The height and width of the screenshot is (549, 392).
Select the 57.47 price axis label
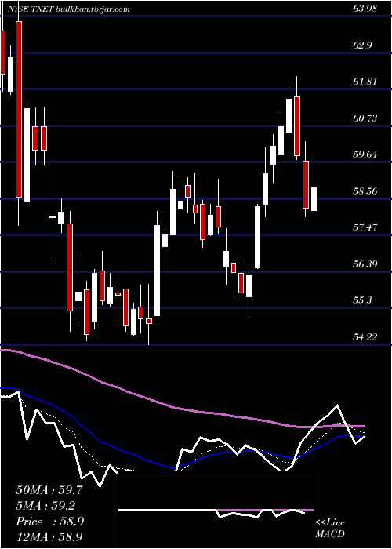click(x=365, y=227)
